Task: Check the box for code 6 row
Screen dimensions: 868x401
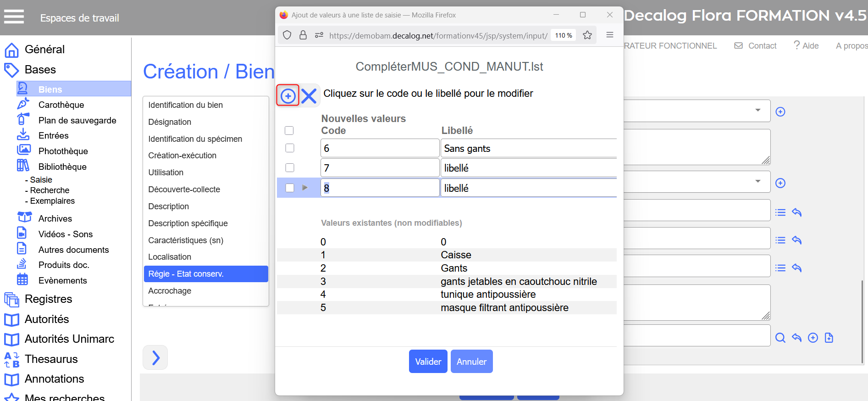Action: point(290,148)
